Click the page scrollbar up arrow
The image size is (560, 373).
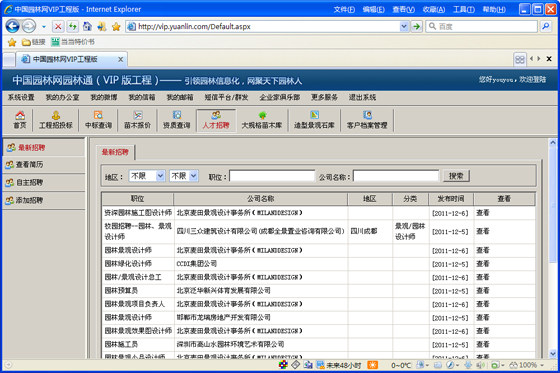click(x=552, y=142)
